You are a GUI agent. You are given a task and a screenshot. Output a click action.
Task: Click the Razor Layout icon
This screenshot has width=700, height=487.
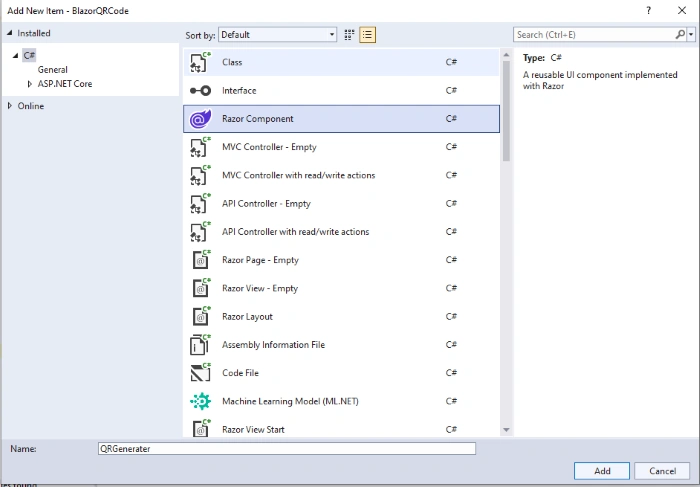click(x=200, y=316)
